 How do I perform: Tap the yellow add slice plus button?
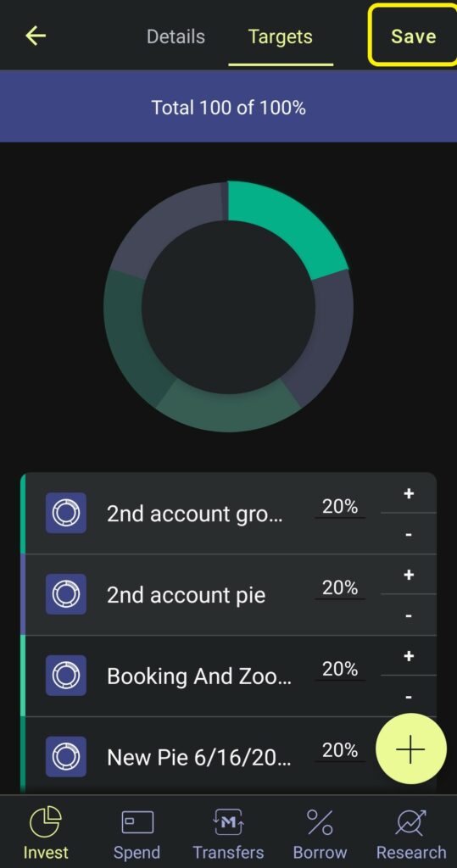[410, 749]
